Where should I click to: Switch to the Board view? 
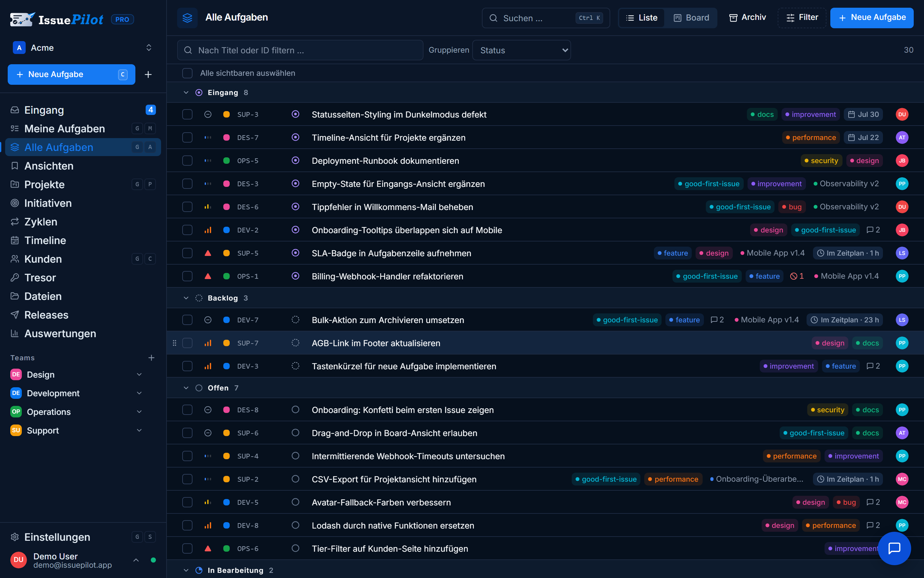coord(691,18)
